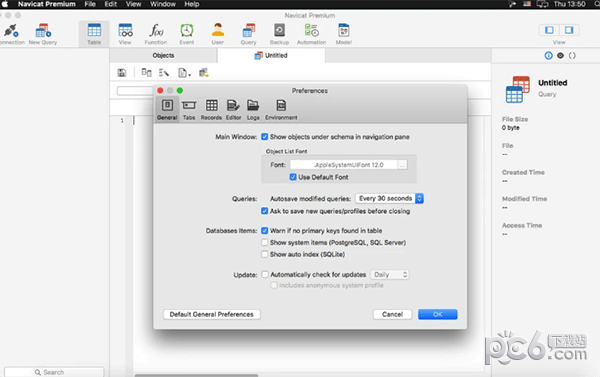Click the Backup toolbar icon
Viewport: 600px width, 377px height.
coord(279,34)
